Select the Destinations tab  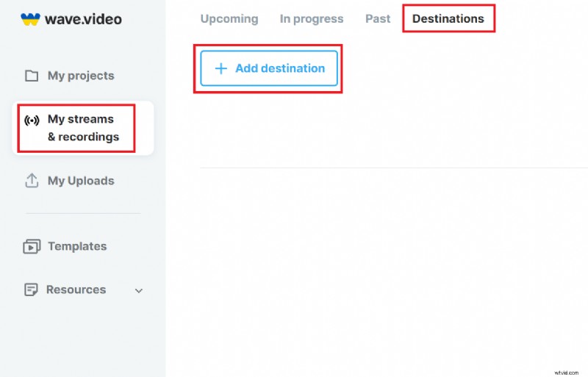[x=448, y=18]
